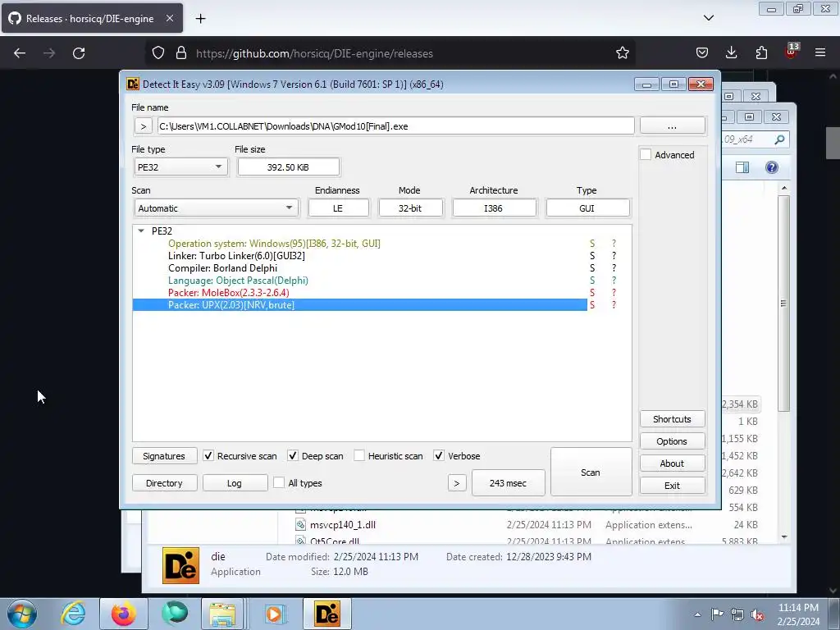Launch Internet Explorer from taskbar
Screen dimensions: 840x630
pos(73,614)
